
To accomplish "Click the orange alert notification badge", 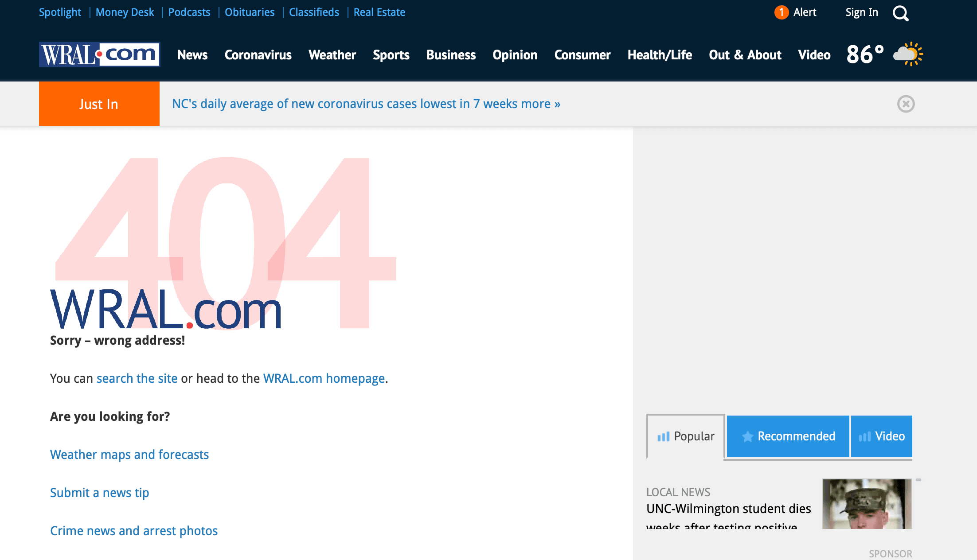I will click(x=781, y=12).
